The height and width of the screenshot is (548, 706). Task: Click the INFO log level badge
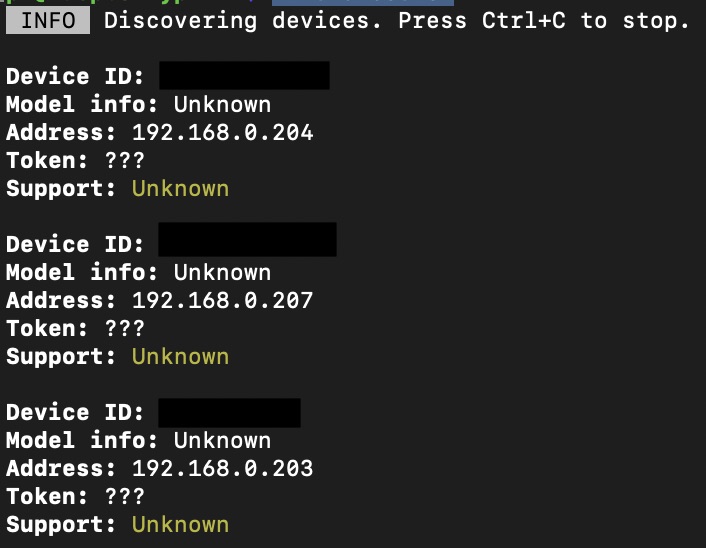(48, 21)
